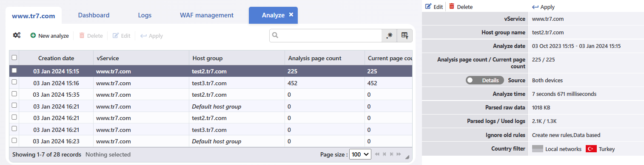The height and width of the screenshot is (165, 644).
Task: Open the Page size dropdown
Action: click(360, 154)
